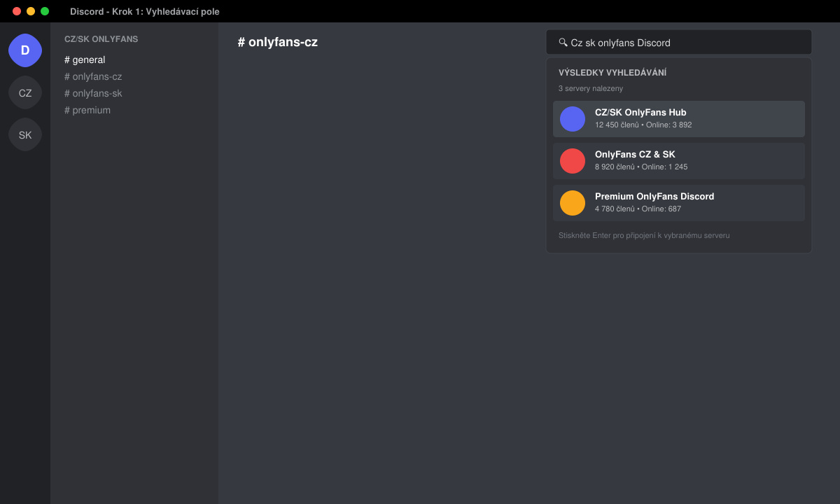The image size is (840, 504).
Task: Select the CZ/SK OnlyFans Hub result title
Action: click(x=640, y=112)
